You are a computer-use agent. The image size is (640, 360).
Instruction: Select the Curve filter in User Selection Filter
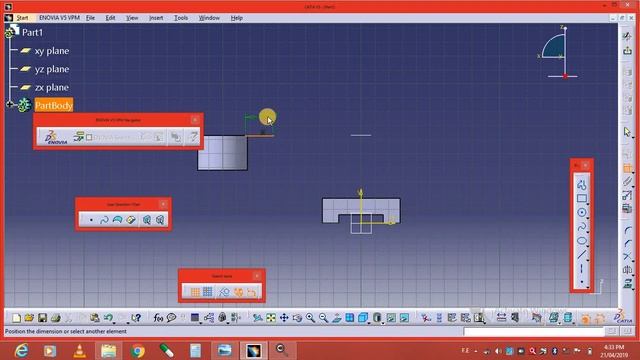(104, 220)
